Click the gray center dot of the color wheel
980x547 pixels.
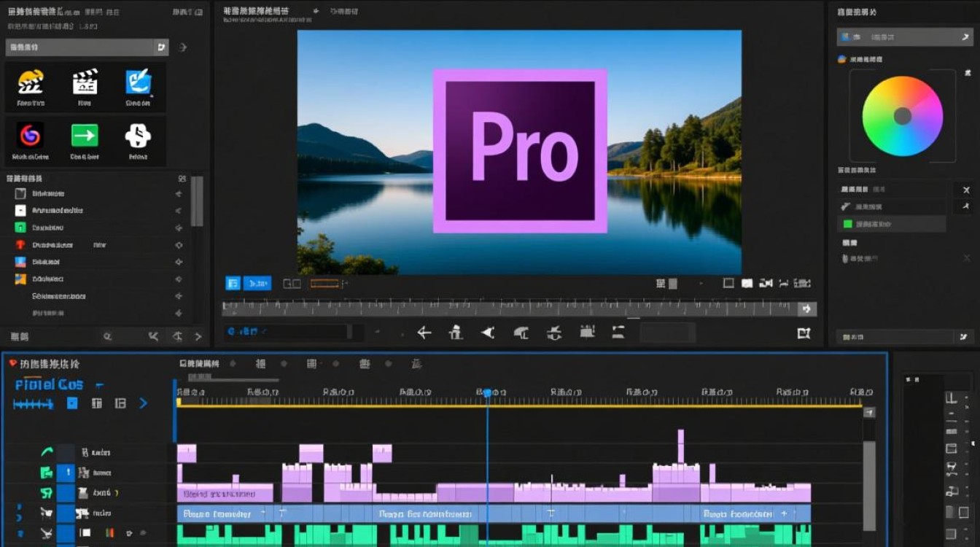click(x=903, y=116)
